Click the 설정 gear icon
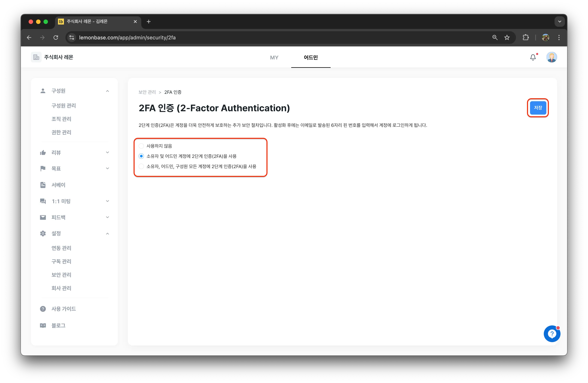Image resolution: width=588 pixels, height=383 pixels. 43,233
